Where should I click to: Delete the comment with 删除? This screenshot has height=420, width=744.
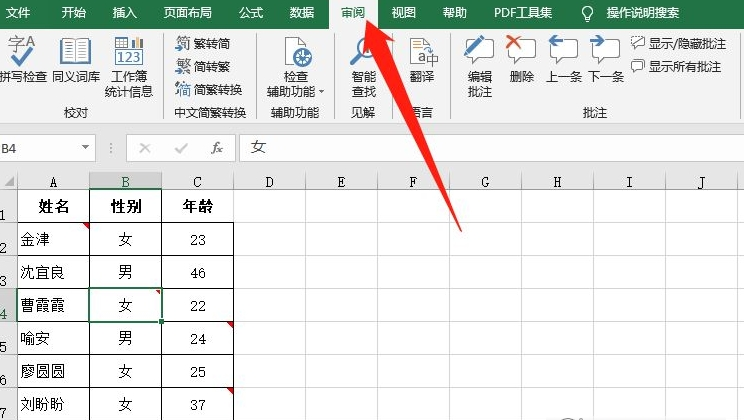tap(521, 59)
